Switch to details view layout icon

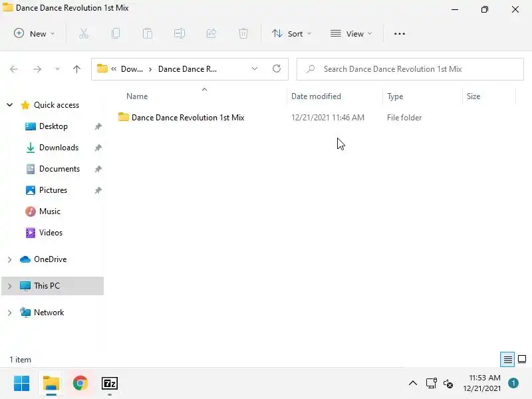[507, 359]
